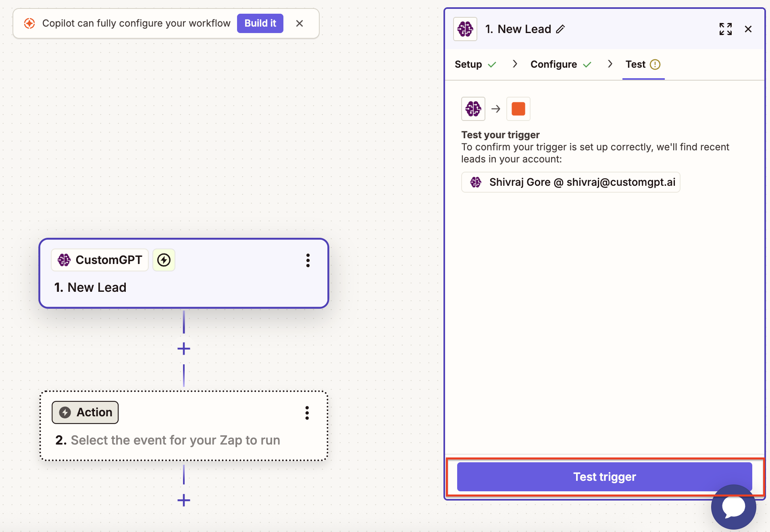Click the chevron between Setup and Configure
The image size is (770, 532).
point(515,64)
